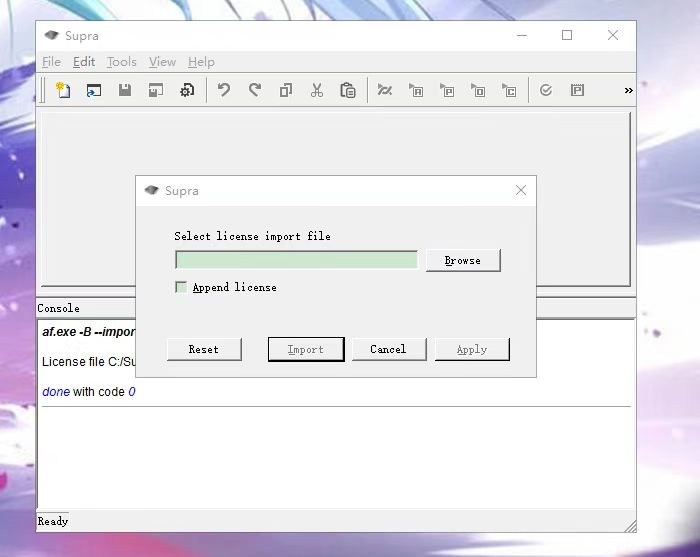Click the Redo arrow icon
Viewport: 700px width, 557px height.
255,90
